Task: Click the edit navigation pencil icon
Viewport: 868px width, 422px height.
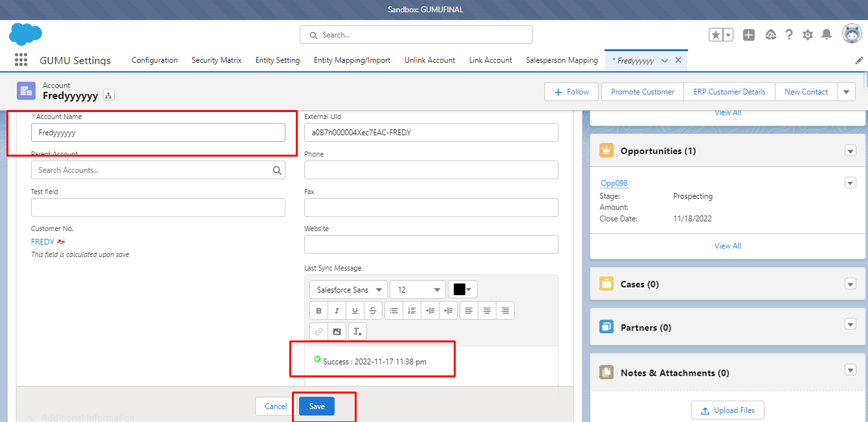Action: pos(859,60)
